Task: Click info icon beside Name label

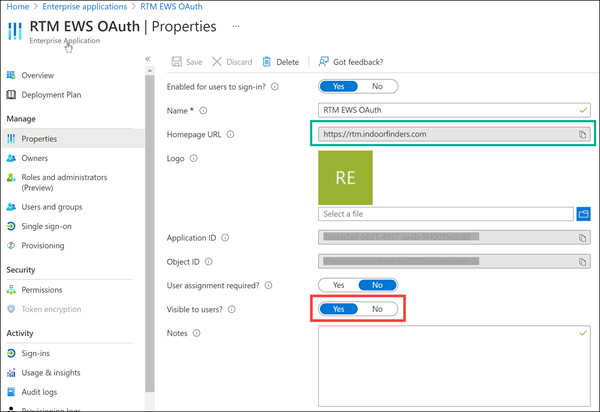Action: click(x=203, y=111)
